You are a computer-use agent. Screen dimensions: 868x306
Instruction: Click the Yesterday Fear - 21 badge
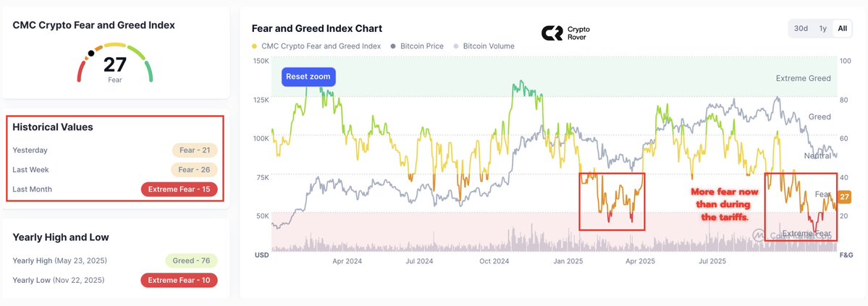coord(194,150)
